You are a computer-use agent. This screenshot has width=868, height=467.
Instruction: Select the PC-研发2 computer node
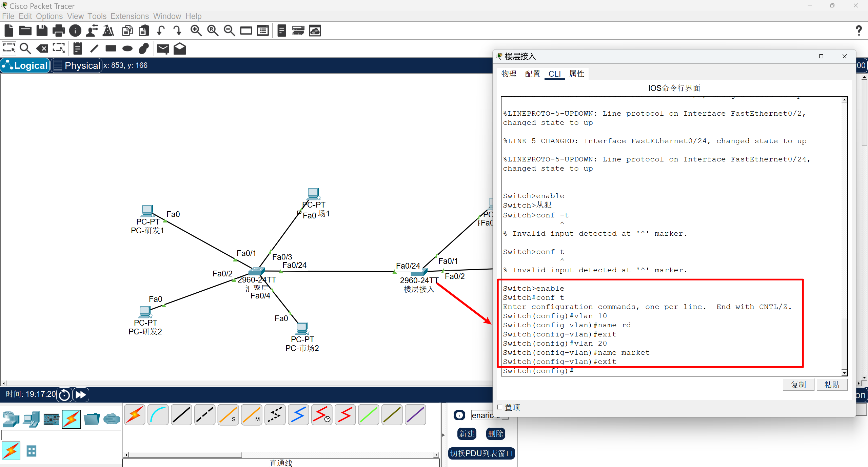tap(145, 312)
